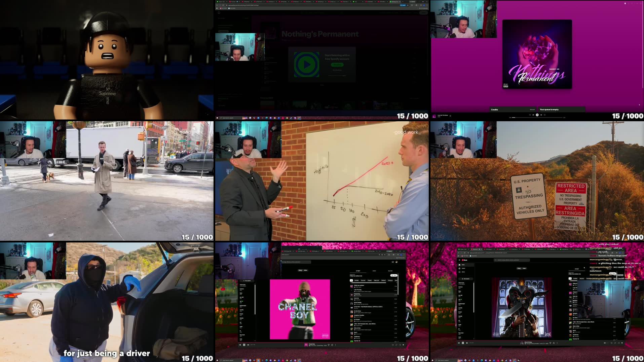Screen dimensions: 644x362
Task: Save the Philly Hoe Anthem mix
Action: tap(394, 275)
